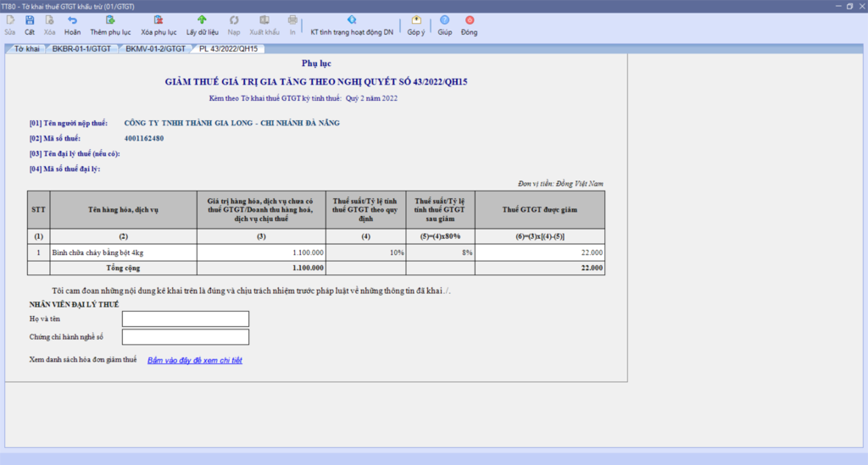Image resolution: width=868 pixels, height=465 pixels.
Task: Open the BKBR-01-1/GTGT tab
Action: (81, 48)
